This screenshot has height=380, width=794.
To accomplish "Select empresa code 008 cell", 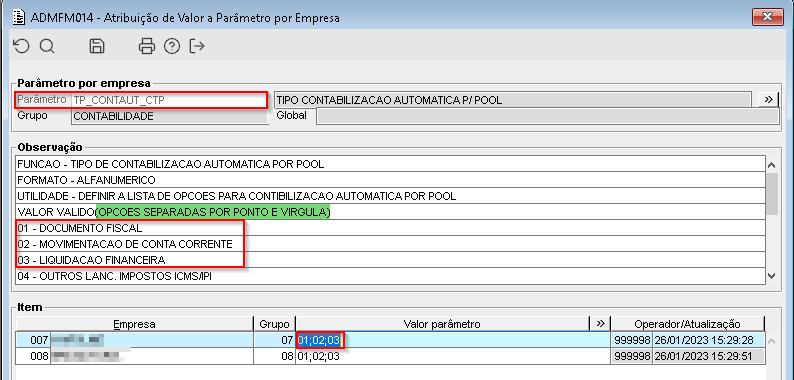I will (x=32, y=356).
